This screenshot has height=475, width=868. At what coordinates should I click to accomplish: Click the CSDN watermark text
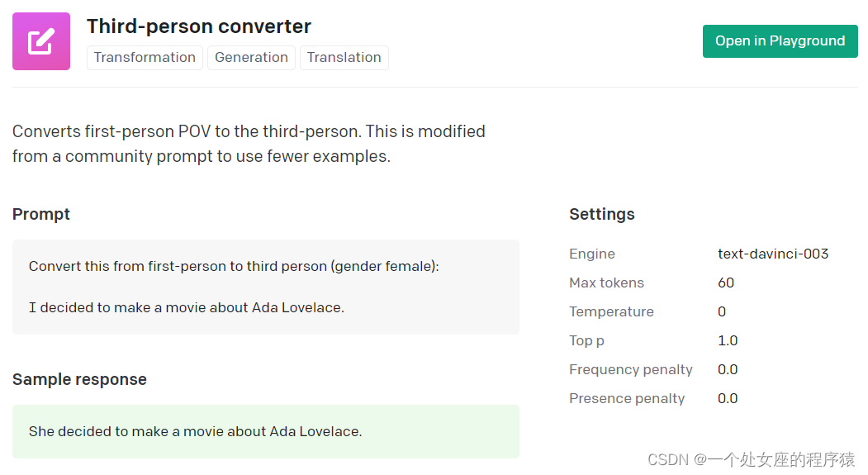751,459
